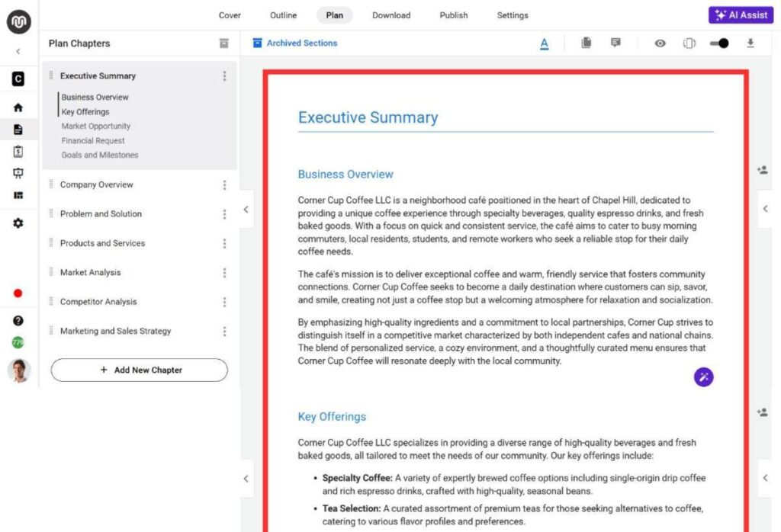
Task: Open the Executive Summary three-dot menu
Action: tap(224, 76)
